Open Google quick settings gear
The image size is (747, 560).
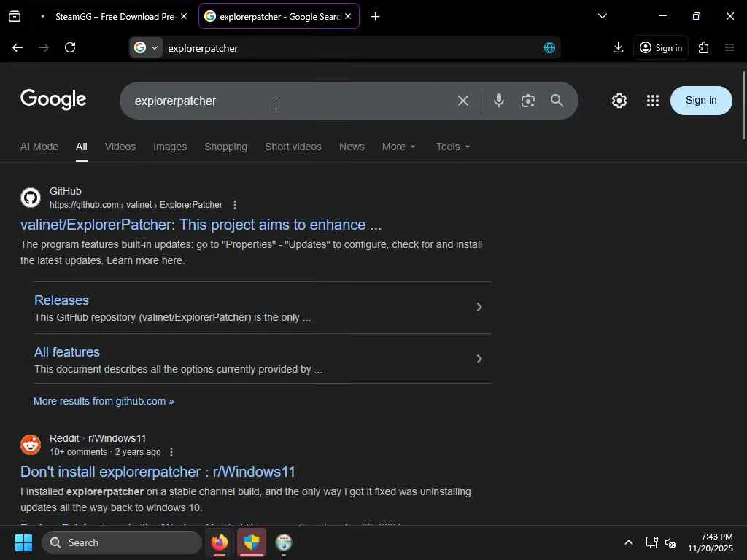619,101
